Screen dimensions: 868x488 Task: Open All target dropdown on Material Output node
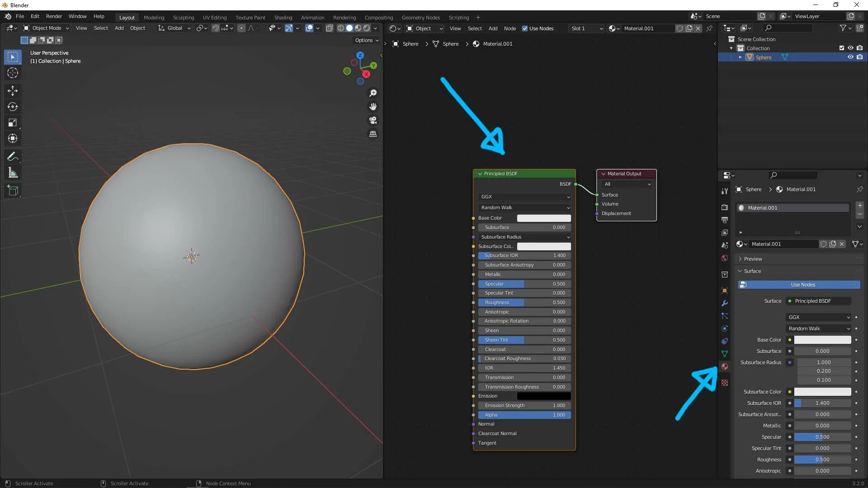pyautogui.click(x=627, y=184)
